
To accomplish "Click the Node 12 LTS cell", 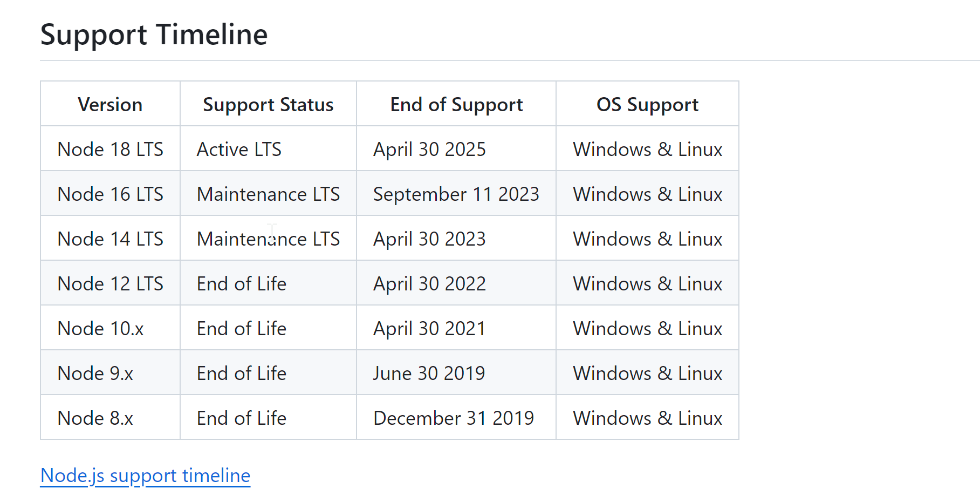I will point(110,283).
